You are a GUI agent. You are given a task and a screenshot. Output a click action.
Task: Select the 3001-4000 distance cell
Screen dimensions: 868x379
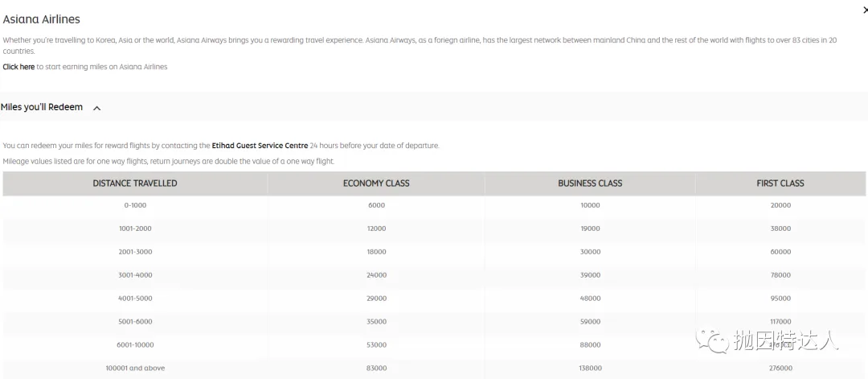[135, 275]
